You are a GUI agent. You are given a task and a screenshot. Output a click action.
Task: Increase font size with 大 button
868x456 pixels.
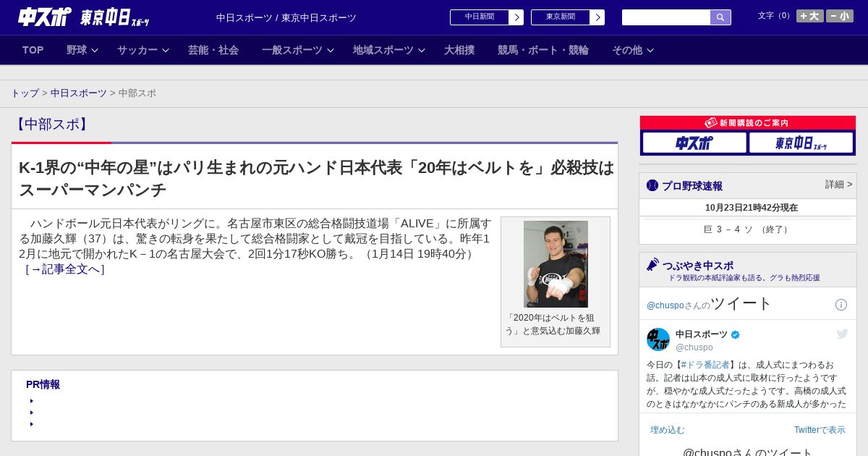click(x=810, y=16)
